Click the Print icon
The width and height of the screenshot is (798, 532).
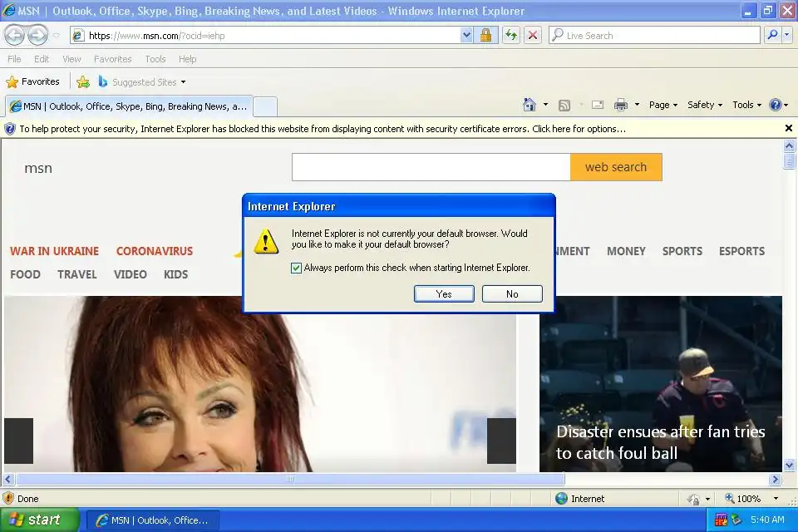click(621, 105)
